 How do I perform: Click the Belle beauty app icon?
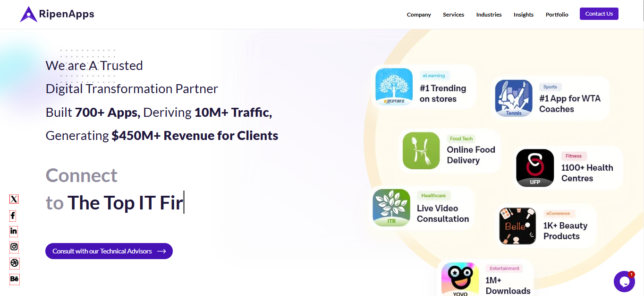point(517,226)
